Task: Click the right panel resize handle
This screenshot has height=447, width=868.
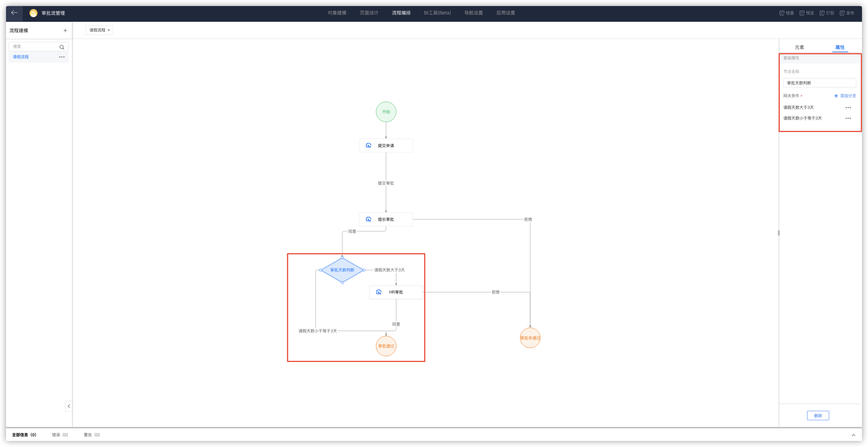Action: tap(779, 233)
